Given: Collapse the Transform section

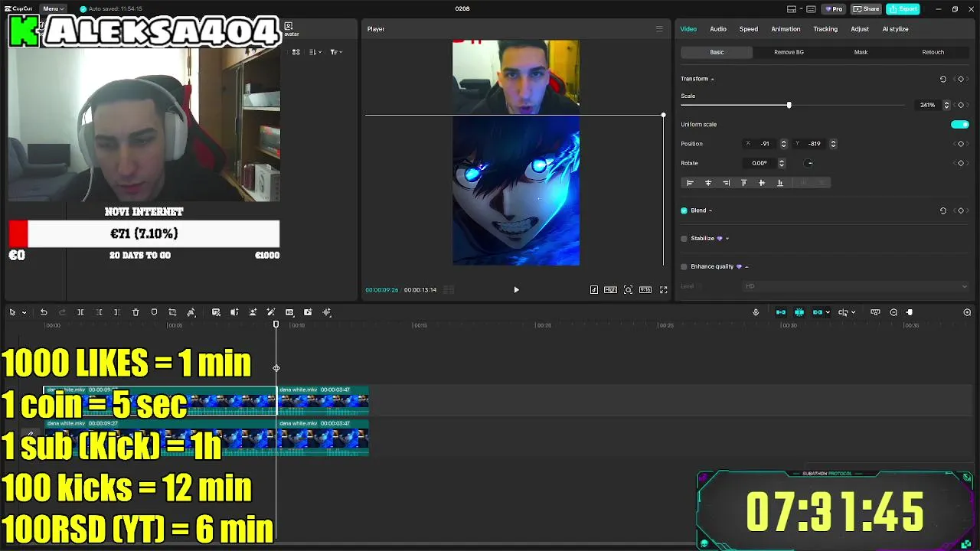Looking at the screenshot, I should (x=712, y=80).
